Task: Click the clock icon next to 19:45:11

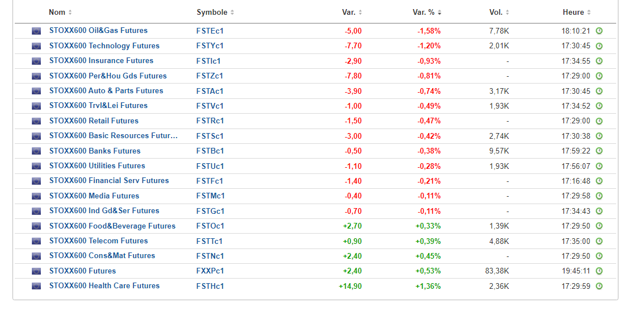Action: coord(599,271)
